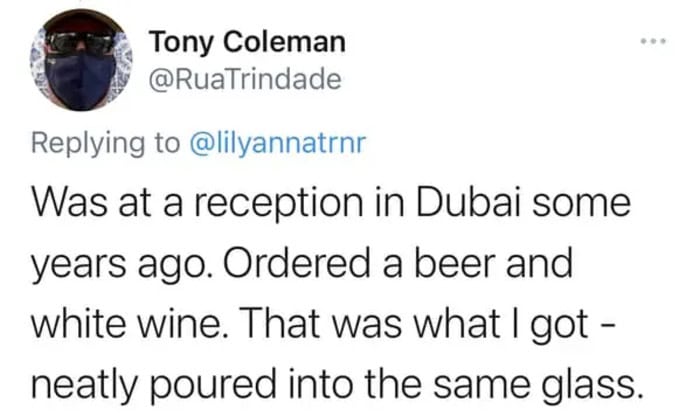Click the face mask in the avatar
Viewport: 700px width, 416px height.
coord(82,81)
